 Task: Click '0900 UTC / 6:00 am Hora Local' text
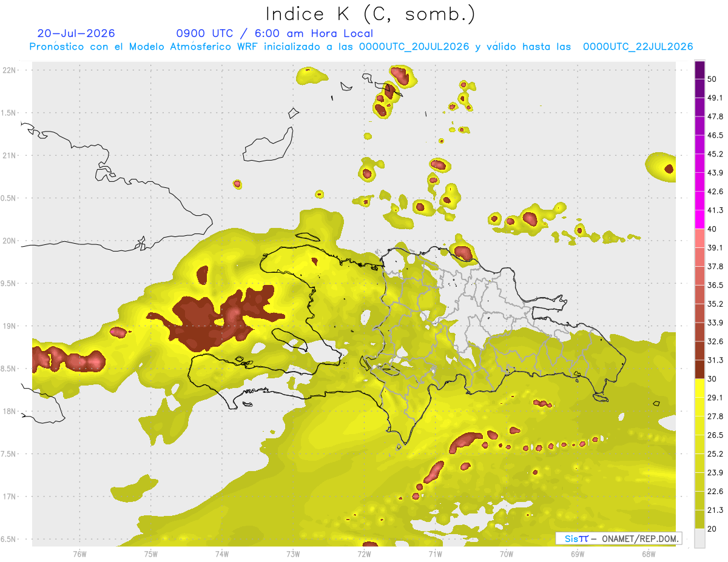274,33
